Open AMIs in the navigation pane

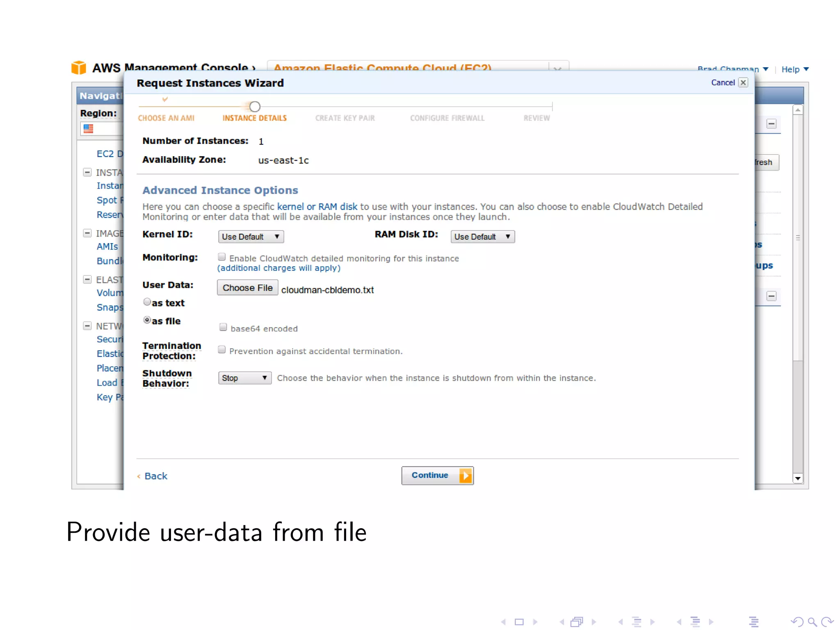[x=107, y=247]
